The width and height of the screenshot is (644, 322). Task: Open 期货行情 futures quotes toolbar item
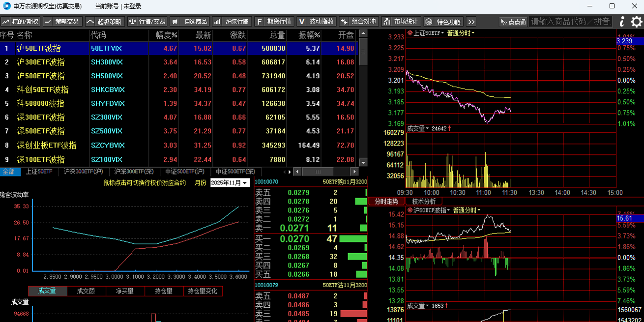click(274, 22)
